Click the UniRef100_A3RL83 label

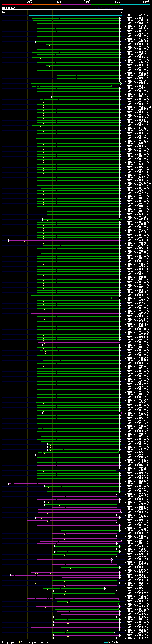point(136,240)
